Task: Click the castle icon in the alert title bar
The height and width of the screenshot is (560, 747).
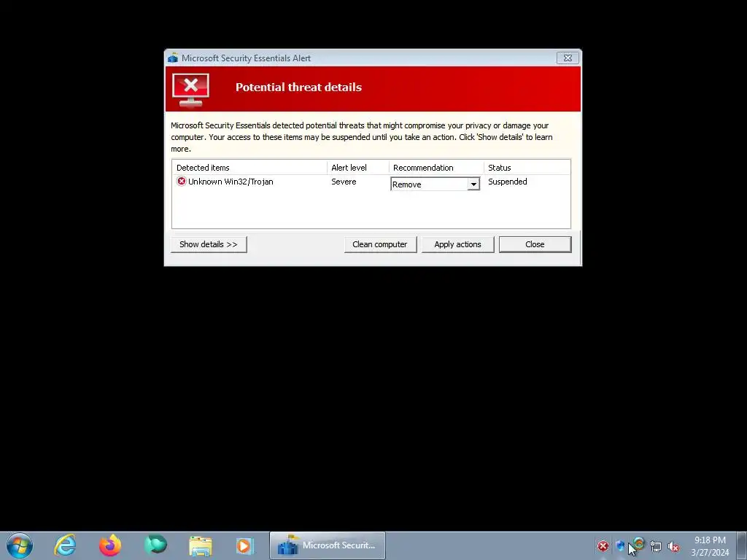Action: click(x=173, y=58)
